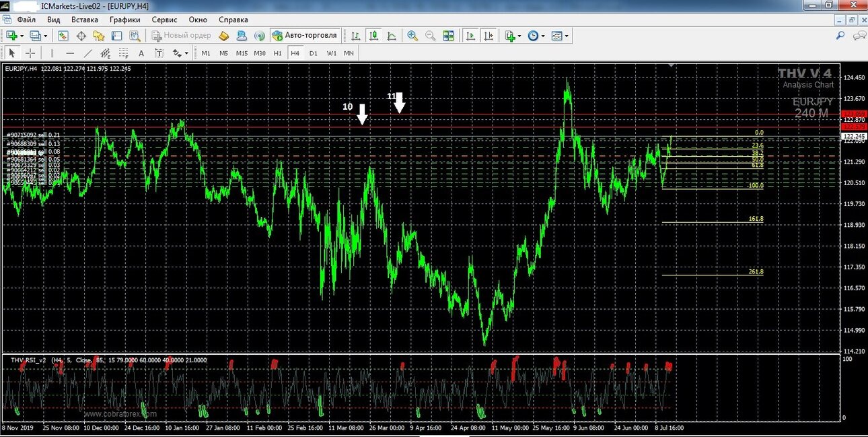Click the red 122.679 price level label
Image resolution: width=868 pixels, height=437 pixels.
(x=853, y=127)
